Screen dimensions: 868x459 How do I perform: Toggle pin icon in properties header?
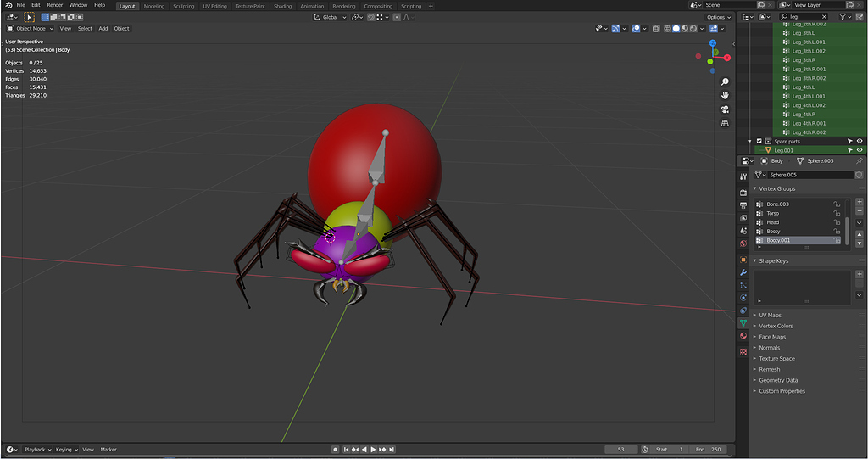860,160
